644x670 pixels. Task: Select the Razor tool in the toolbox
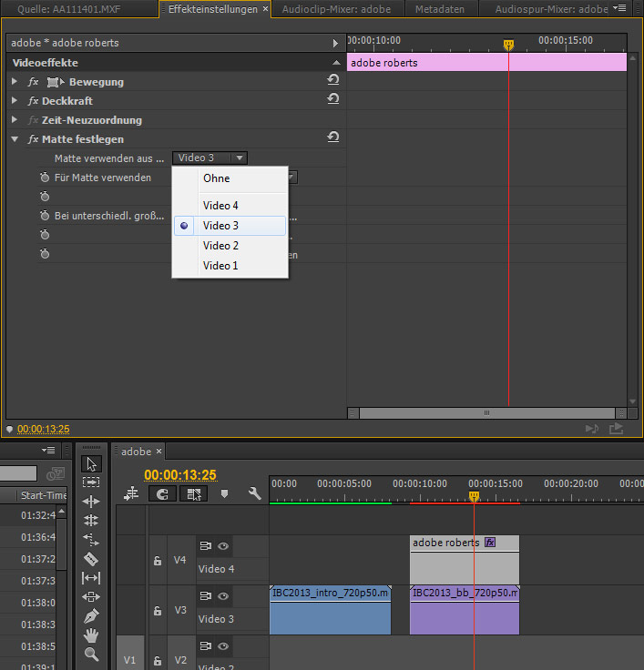91,559
